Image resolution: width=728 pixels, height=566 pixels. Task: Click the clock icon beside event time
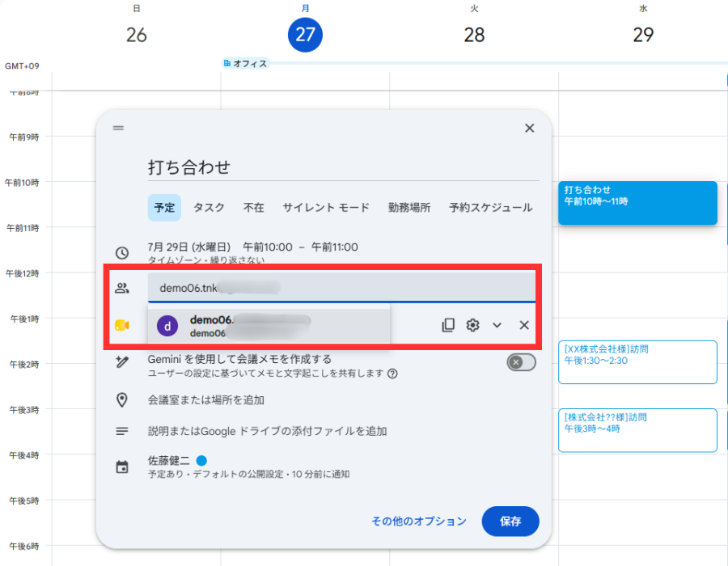point(122,253)
